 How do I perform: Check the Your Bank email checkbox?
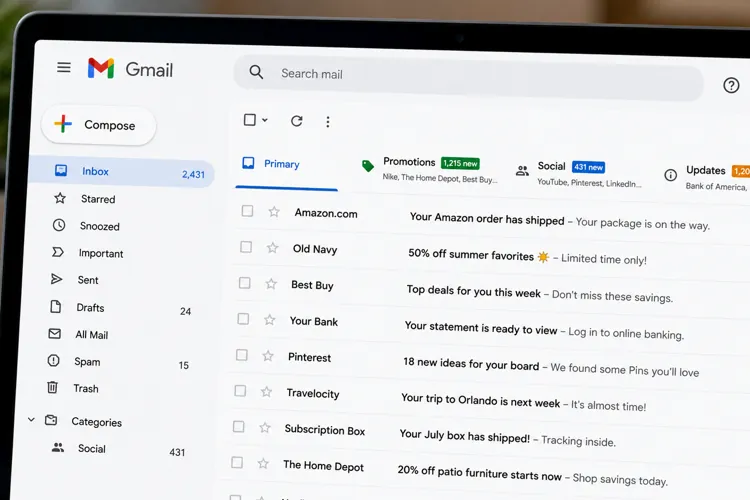click(x=243, y=319)
